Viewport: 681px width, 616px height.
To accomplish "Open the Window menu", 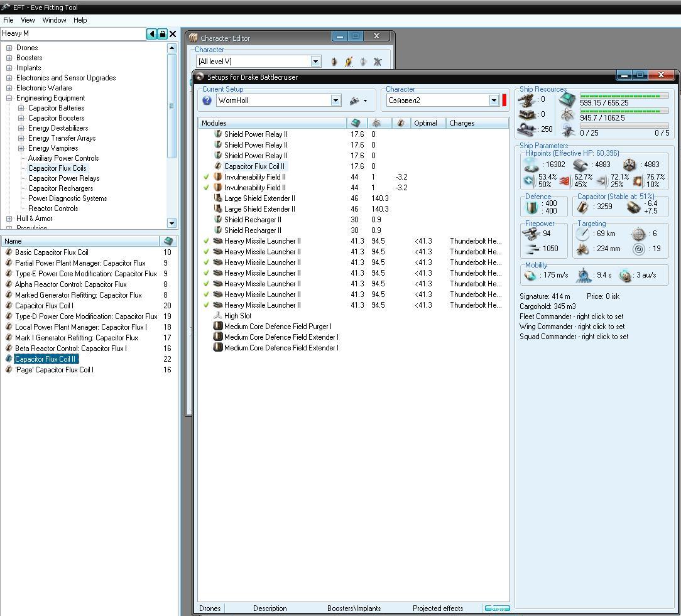I will (x=54, y=20).
